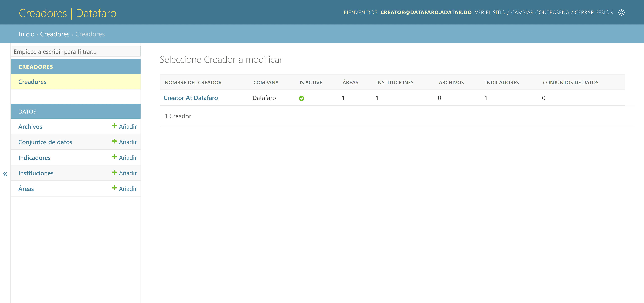Click the Instituciones column header

[x=395, y=83]
